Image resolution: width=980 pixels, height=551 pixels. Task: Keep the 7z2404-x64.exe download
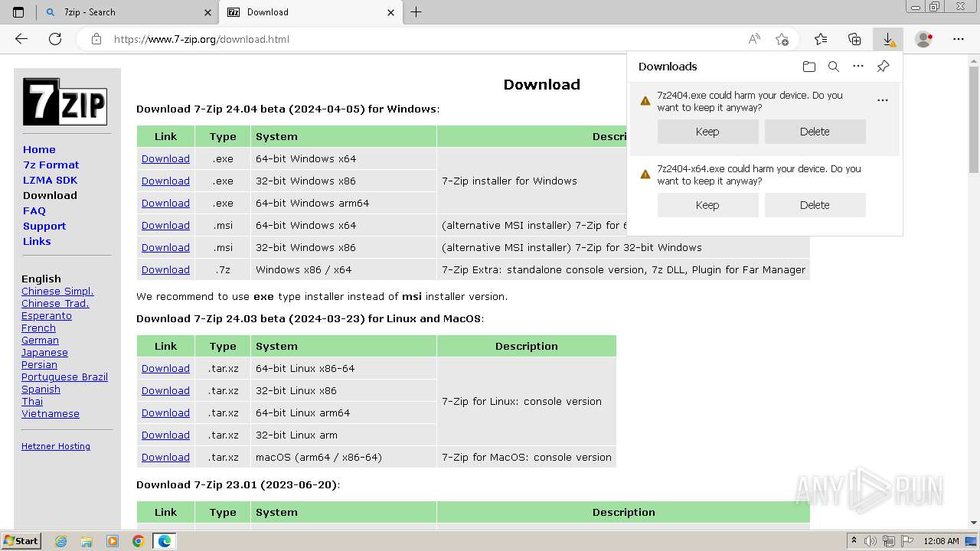click(x=707, y=205)
